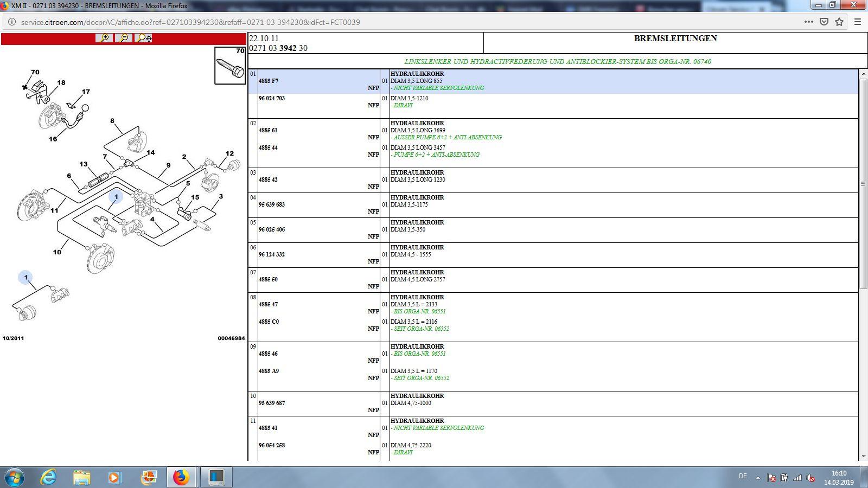Click the scrollbar up arrow of parts list
This screenshot has height=488, width=868.
[x=863, y=73]
